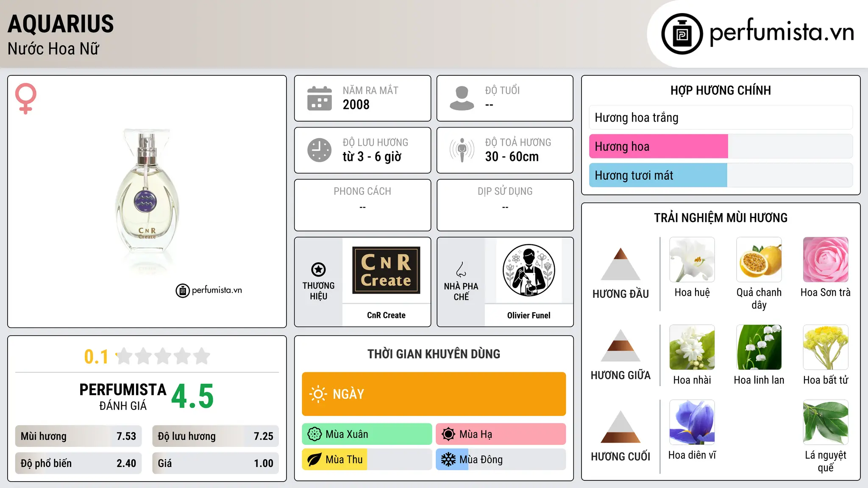Click the Độ Tuổi label

click(x=502, y=90)
